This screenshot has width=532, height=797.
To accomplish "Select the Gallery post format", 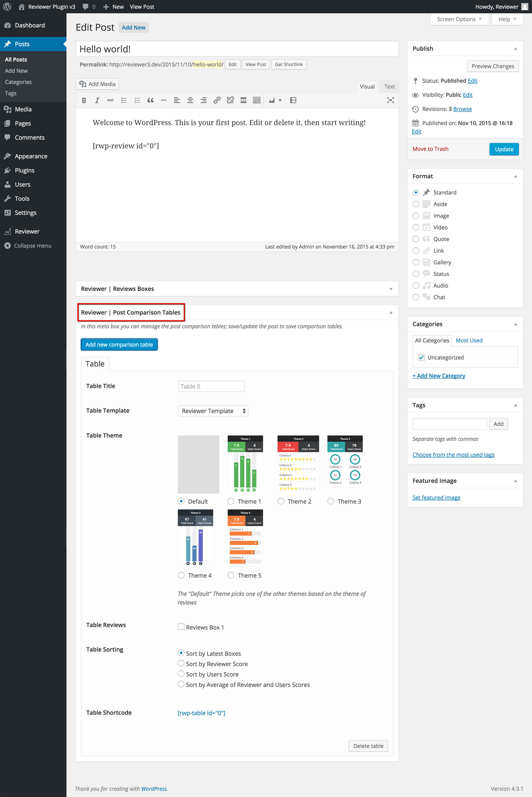I will [416, 262].
